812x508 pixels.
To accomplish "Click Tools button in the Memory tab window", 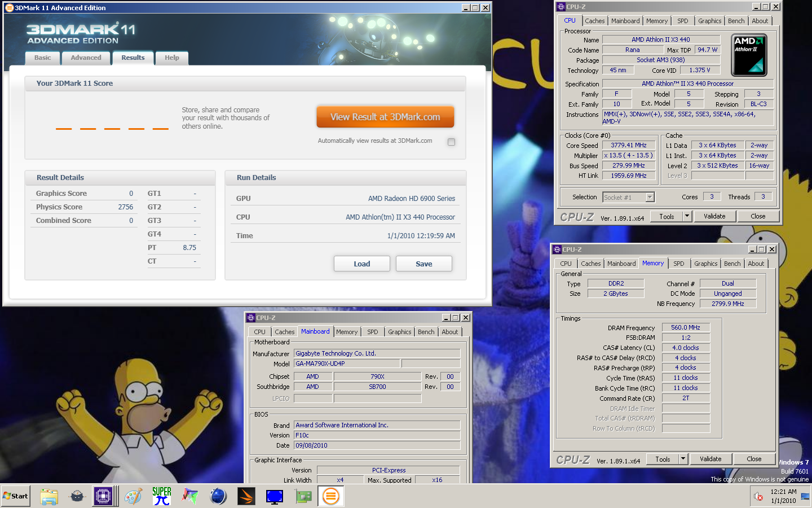I will click(x=663, y=459).
